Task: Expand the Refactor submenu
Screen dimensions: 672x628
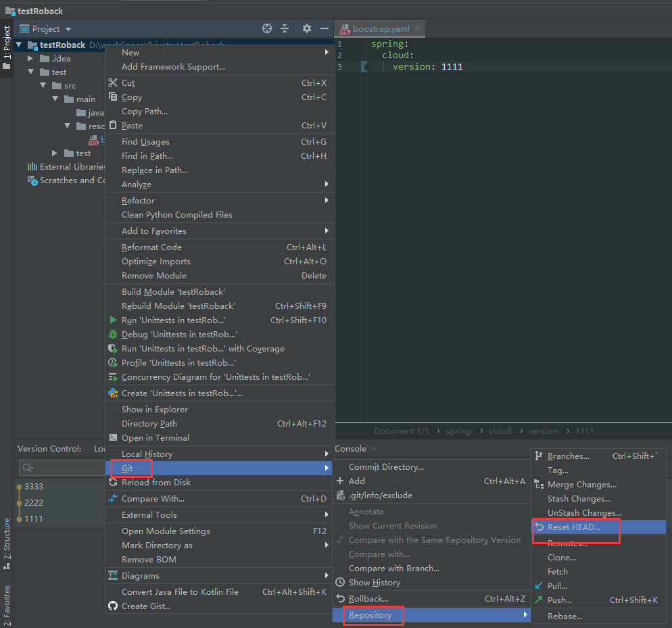Action: [327, 200]
